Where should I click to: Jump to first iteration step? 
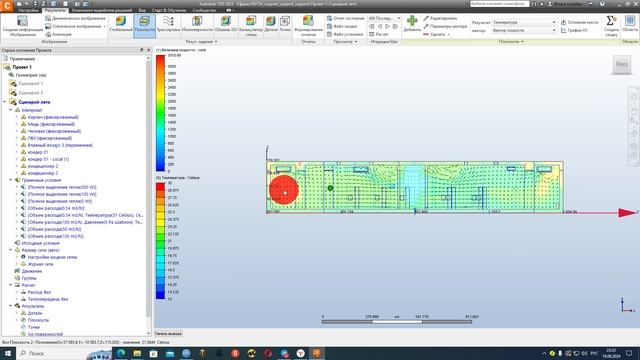coord(372,26)
